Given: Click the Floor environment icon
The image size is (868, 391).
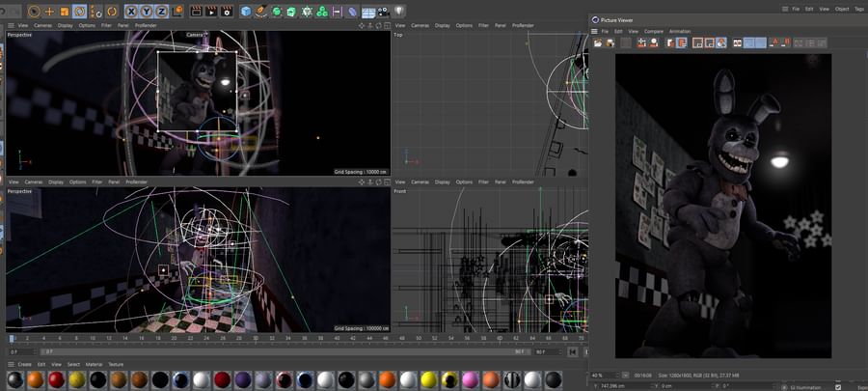Looking at the screenshot, I should coord(368,12).
